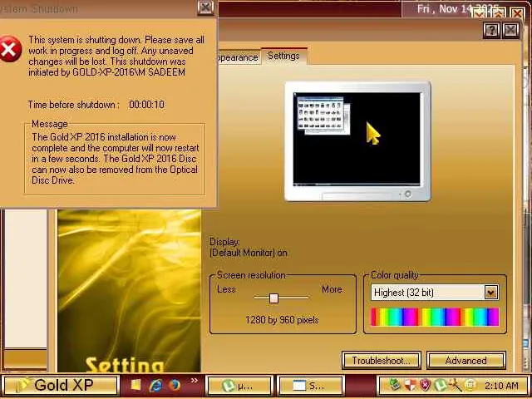Screen dimensions: 532x399
Task: Click the background window's double up-chevron button
Action: [x=498, y=14]
